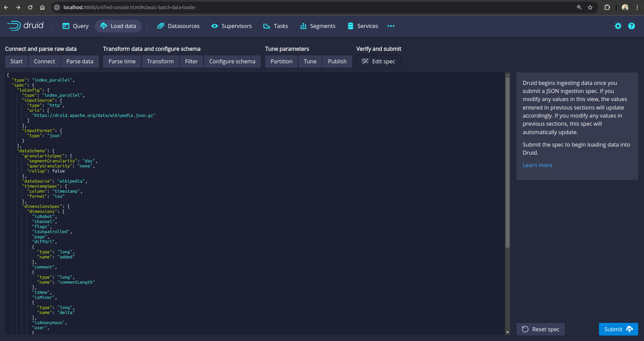Viewport: 644px width, 341px height.
Task: Open the help question mark icon
Action: pyautogui.click(x=631, y=26)
